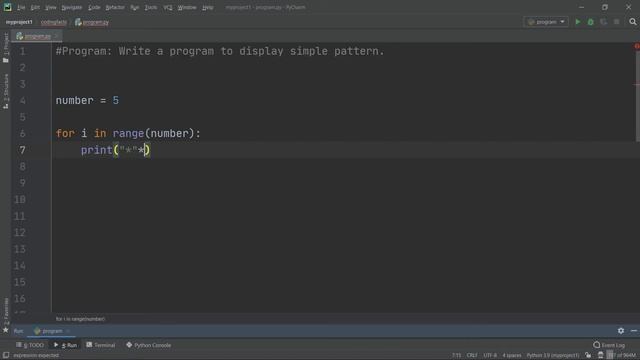640x360 pixels.
Task: Open the Favorites star sidebar button
Action: coord(6,315)
